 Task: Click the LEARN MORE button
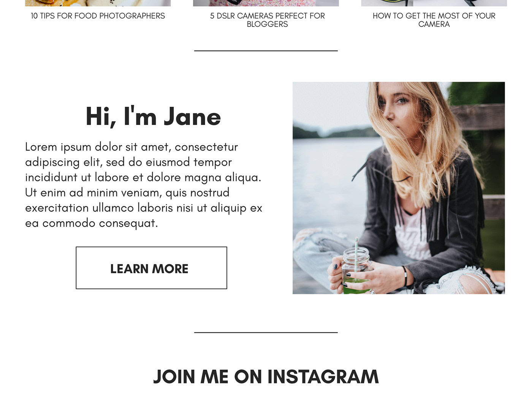click(x=151, y=268)
